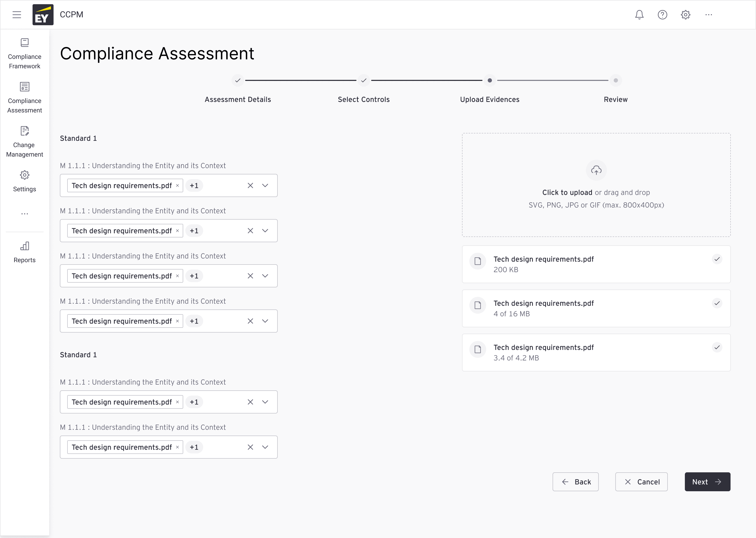Viewport: 756px width, 538px height.
Task: Open the hamburger navigation menu
Action: click(x=17, y=14)
